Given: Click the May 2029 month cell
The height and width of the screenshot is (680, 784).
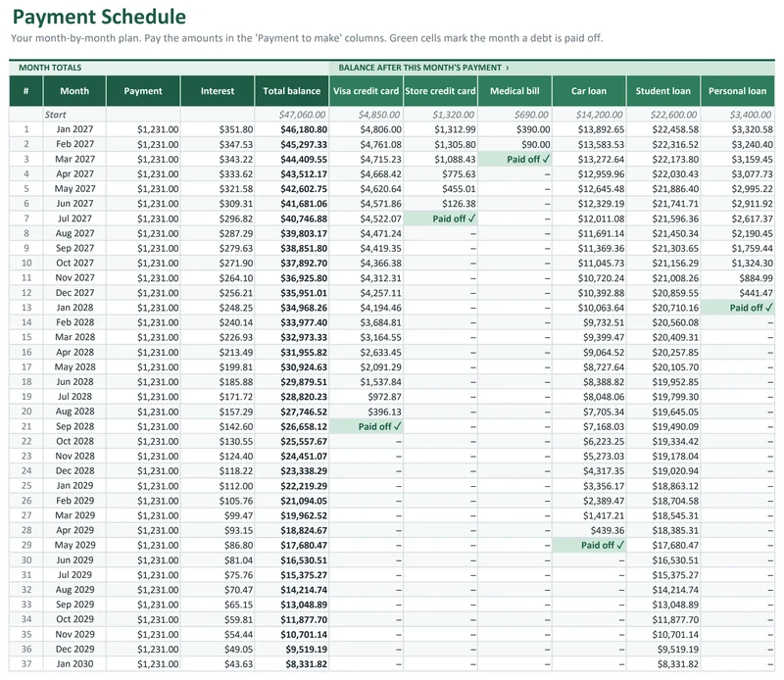Looking at the screenshot, I should coord(74,545).
